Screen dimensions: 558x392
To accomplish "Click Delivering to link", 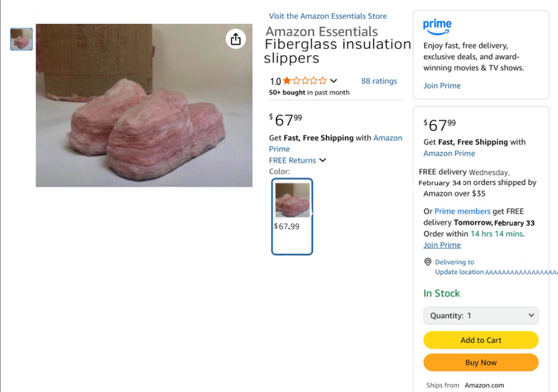I will [x=454, y=262].
